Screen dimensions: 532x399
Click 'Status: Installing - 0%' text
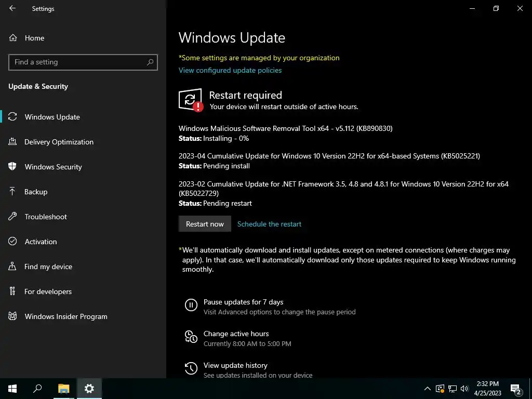click(x=214, y=138)
